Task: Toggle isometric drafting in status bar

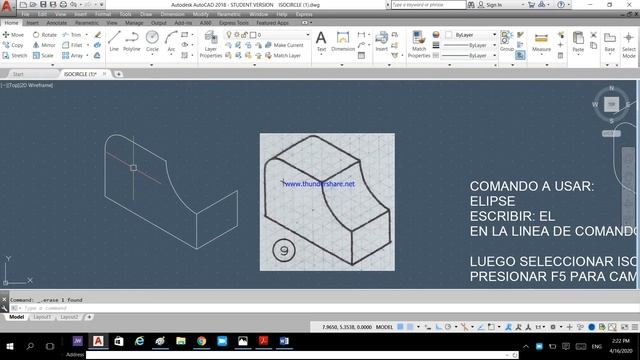Action: [x=464, y=327]
